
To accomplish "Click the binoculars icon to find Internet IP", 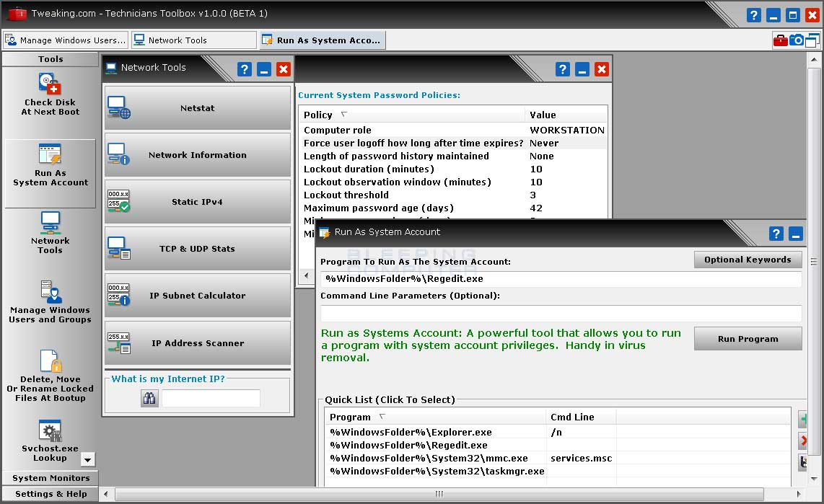I will (149, 399).
